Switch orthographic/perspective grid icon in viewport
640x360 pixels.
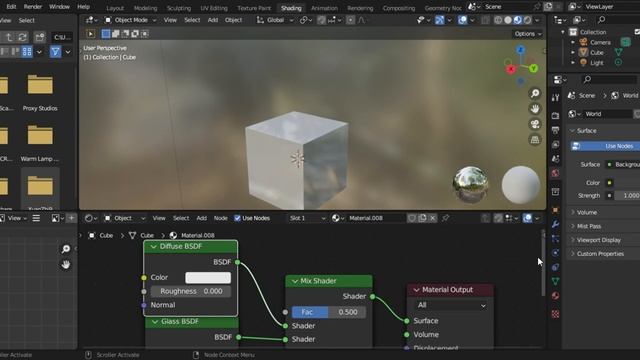click(x=535, y=140)
